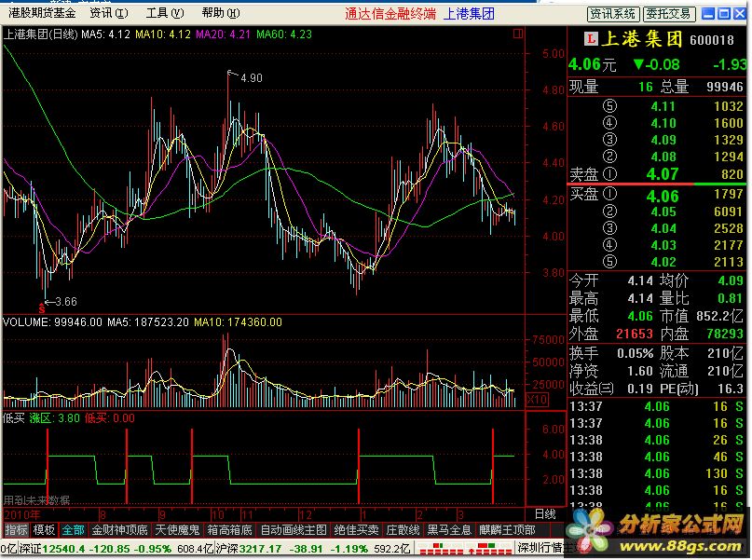The width and height of the screenshot is (752, 560).
Task: Switch to the 绝佳买卖 indicator tab
Action: pos(356,530)
